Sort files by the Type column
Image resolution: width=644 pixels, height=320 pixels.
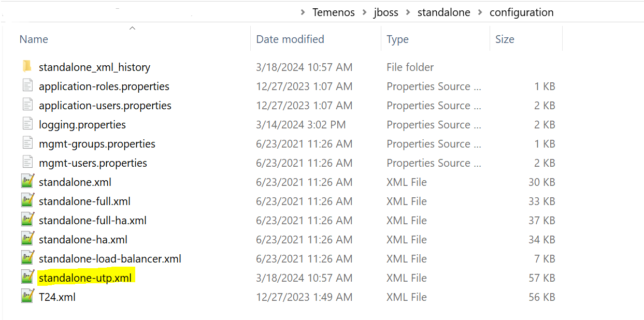pos(397,39)
